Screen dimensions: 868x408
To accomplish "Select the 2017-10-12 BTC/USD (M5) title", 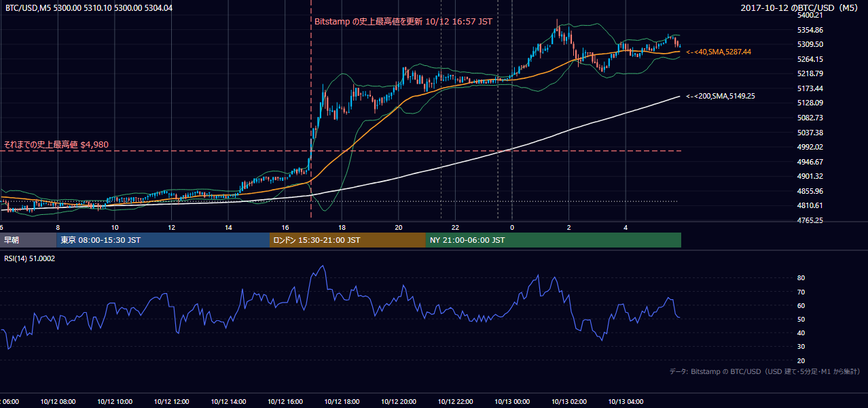I will 800,8.
